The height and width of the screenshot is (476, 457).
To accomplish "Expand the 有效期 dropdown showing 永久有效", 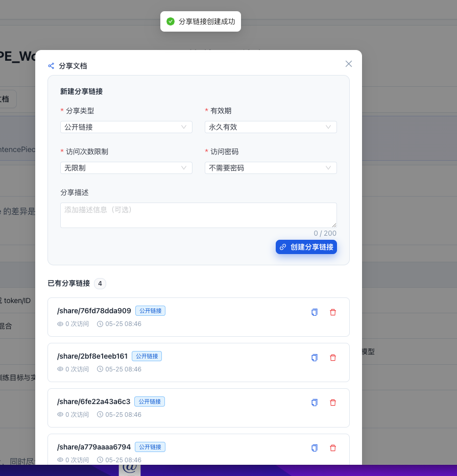I will [271, 127].
